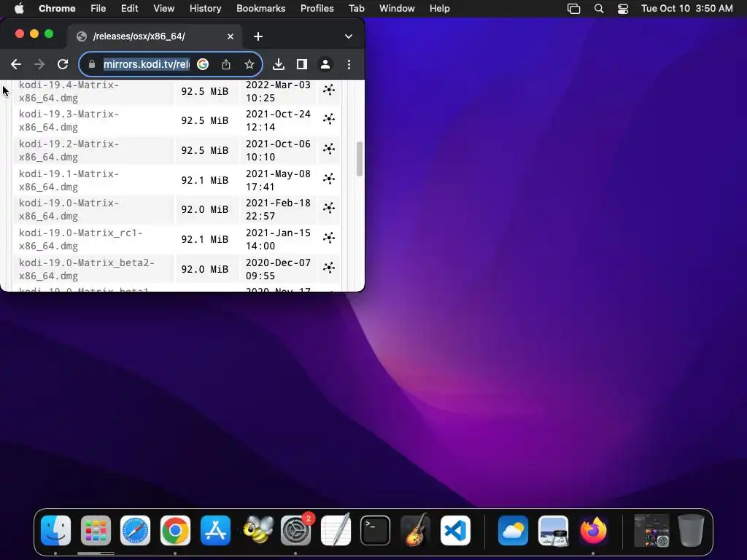Viewport: 747px width, 560px height.
Task: Reload the current page
Action: (63, 64)
